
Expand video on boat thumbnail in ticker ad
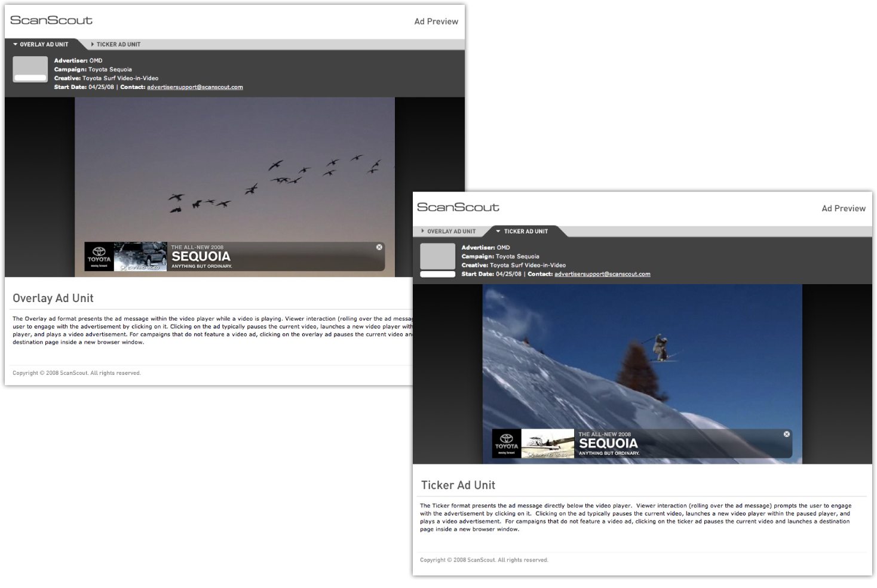pos(548,444)
